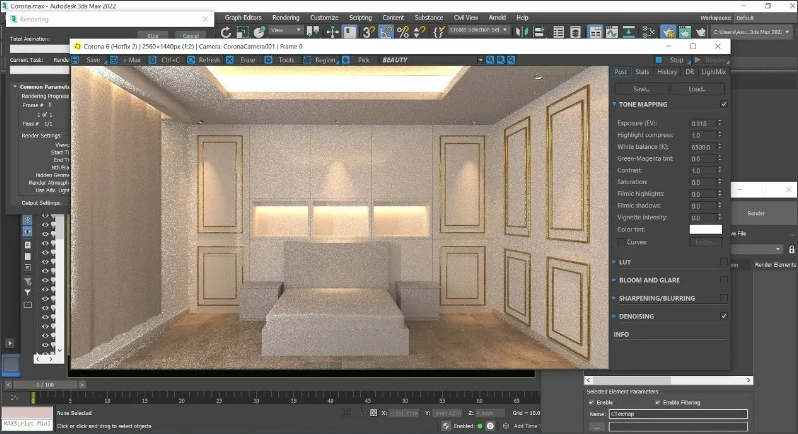Expand the LUT section
Viewport: 798px width, 434px height.
(x=625, y=262)
